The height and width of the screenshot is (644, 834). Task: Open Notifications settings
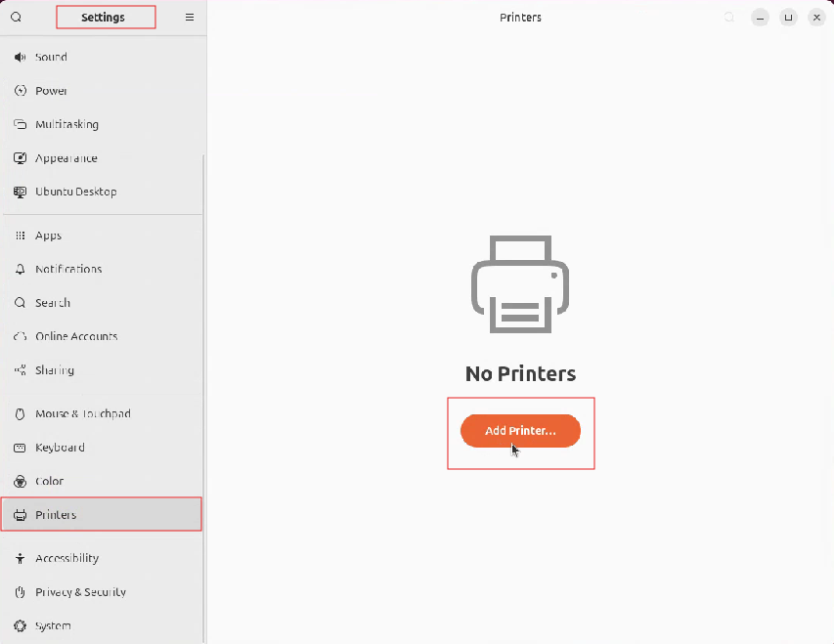[x=102, y=269]
